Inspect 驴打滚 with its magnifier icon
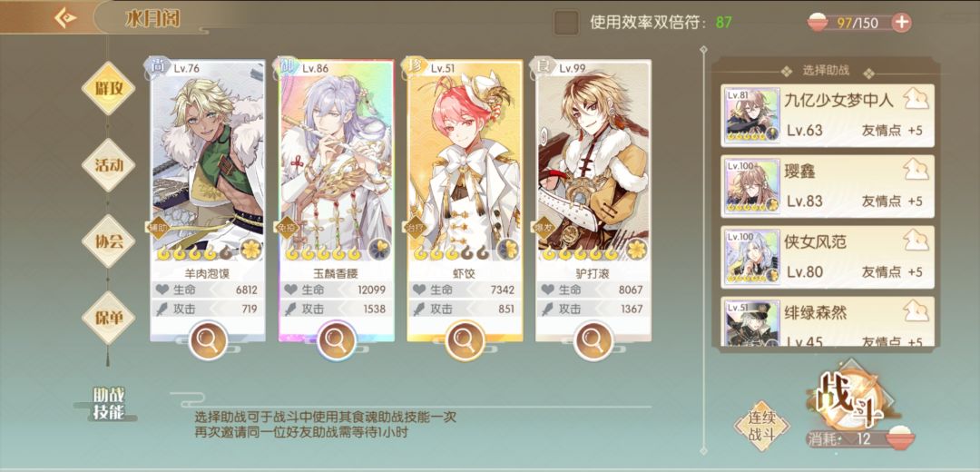The height and width of the screenshot is (472, 980). (x=593, y=340)
